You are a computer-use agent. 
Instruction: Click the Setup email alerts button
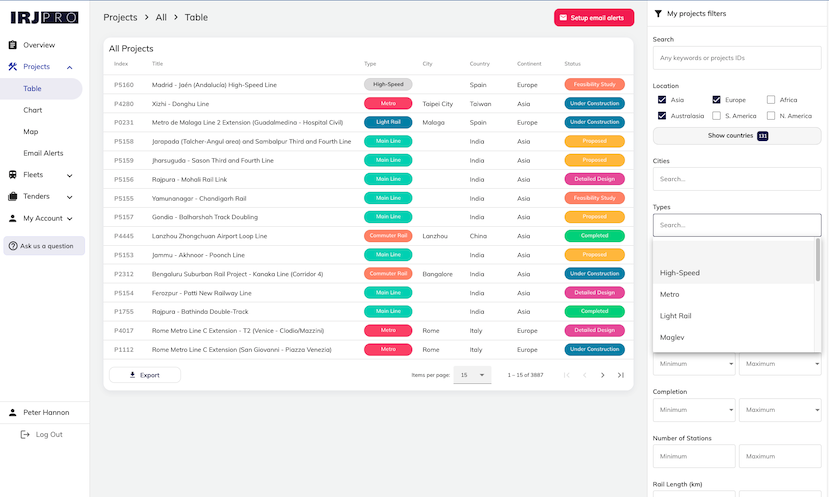(x=593, y=18)
